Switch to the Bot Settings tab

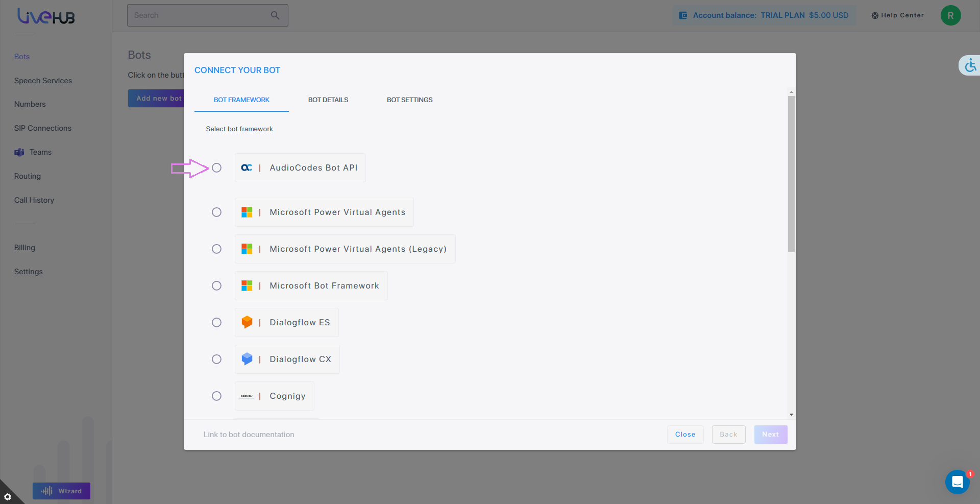pos(409,100)
